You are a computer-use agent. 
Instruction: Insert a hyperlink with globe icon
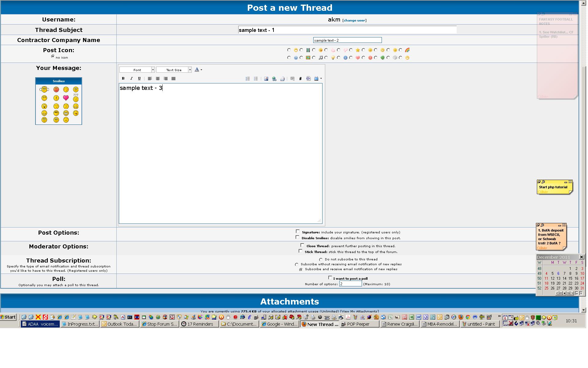[x=274, y=79]
